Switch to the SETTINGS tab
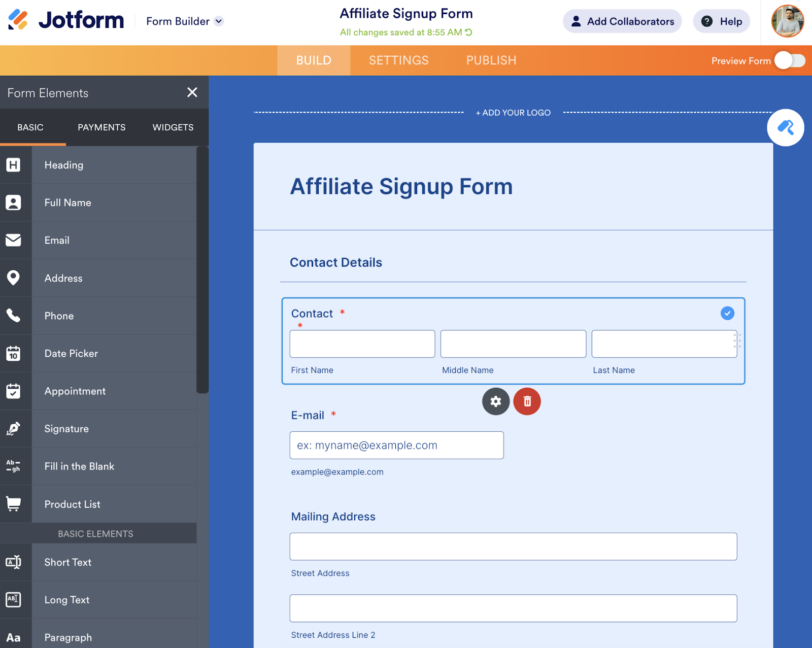The image size is (812, 648). tap(398, 60)
